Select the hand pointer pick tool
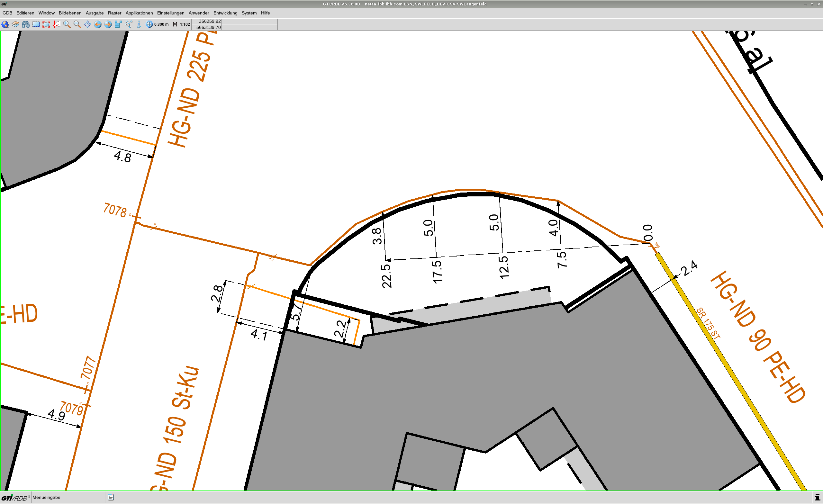823x504 pixels. coord(57,24)
